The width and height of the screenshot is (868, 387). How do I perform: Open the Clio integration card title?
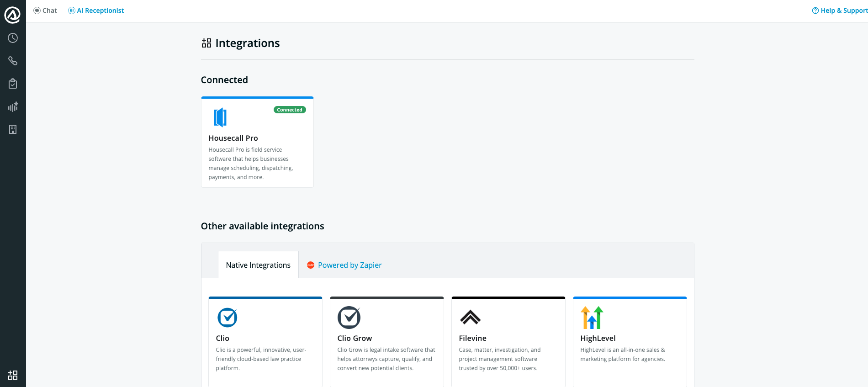click(222, 338)
